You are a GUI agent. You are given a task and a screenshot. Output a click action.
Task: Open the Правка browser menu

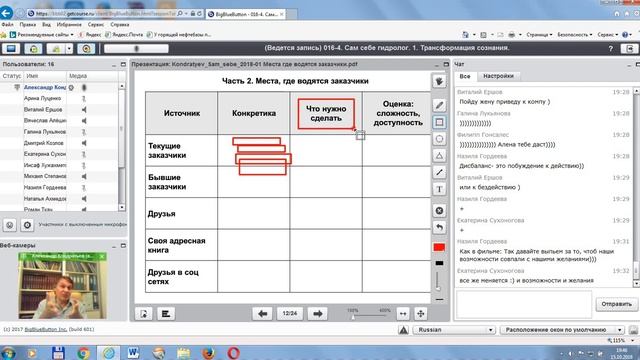coord(27,24)
